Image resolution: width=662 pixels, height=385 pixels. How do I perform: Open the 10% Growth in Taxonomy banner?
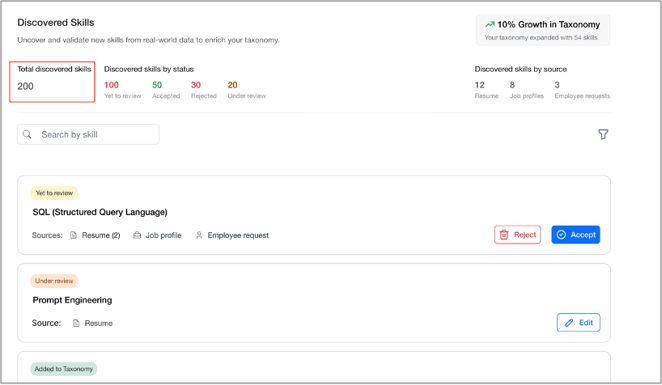point(543,30)
